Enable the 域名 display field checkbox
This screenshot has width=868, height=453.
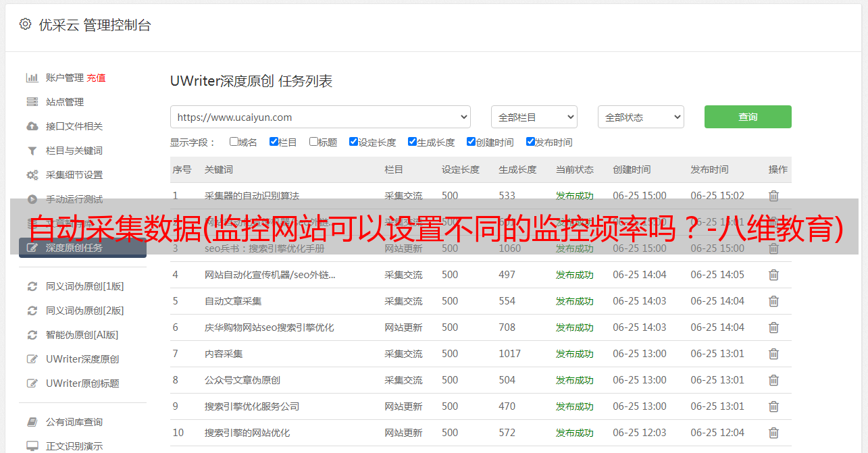pyautogui.click(x=234, y=142)
